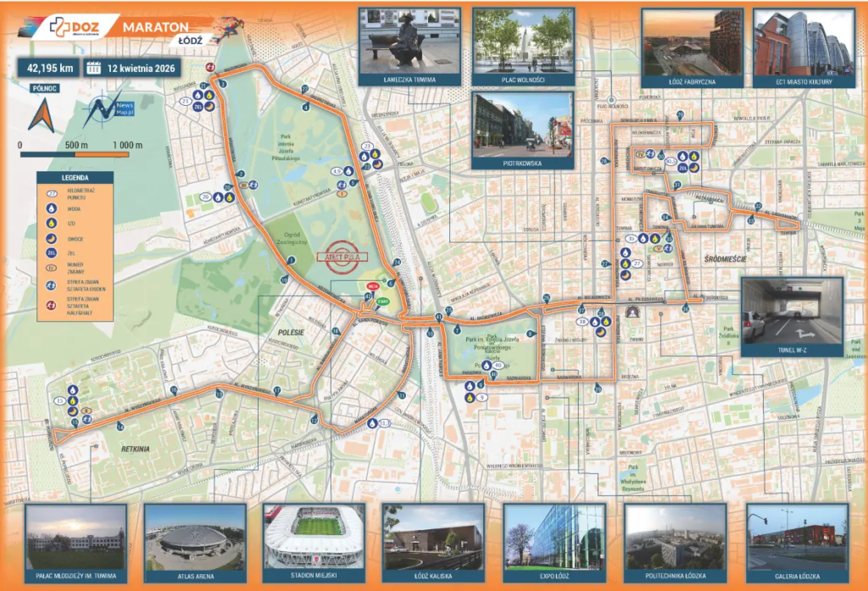
Task: Click the map scale bar
Action: pos(74,155)
